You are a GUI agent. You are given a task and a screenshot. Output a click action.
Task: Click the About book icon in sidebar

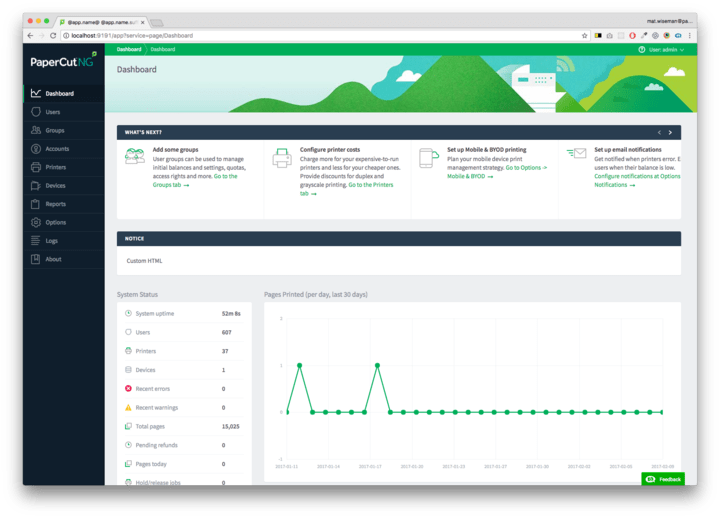pyautogui.click(x=35, y=259)
